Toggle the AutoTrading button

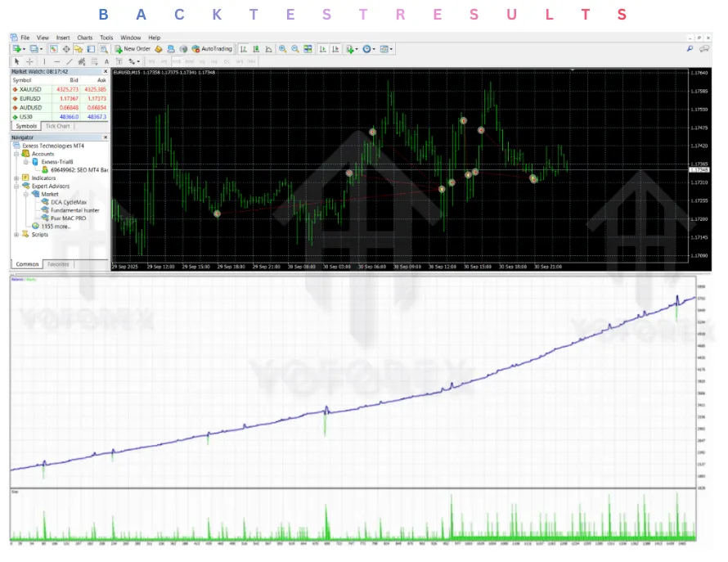pyautogui.click(x=212, y=49)
